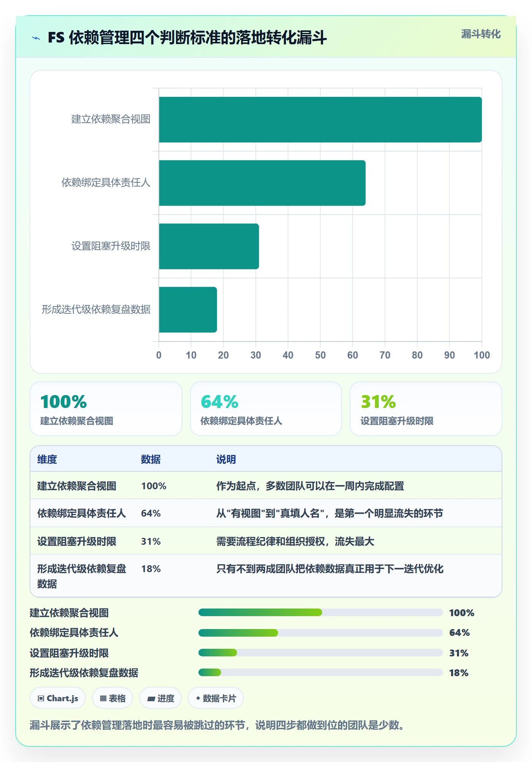Image resolution: width=532 pixels, height=762 pixels.
Task: Click the 形成迭代级依赖复盘数据 table cell
Action: (81, 576)
